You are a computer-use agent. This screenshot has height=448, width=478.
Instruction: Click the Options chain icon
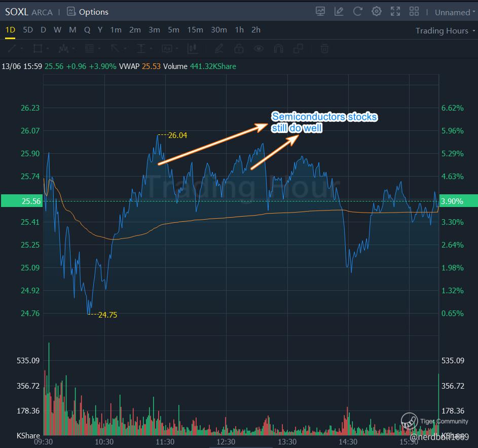coord(71,12)
